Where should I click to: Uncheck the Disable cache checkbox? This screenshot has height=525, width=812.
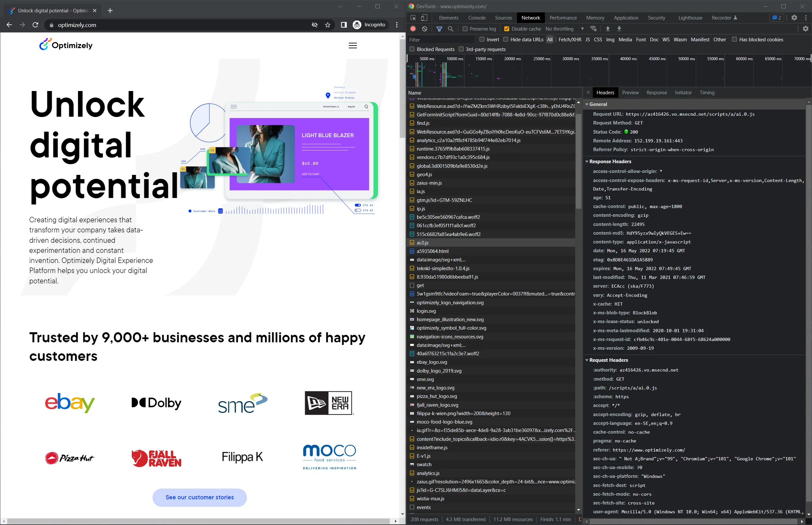coord(507,29)
